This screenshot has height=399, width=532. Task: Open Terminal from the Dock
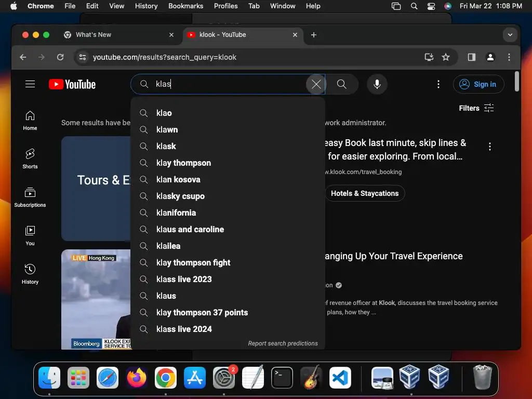[x=282, y=377]
